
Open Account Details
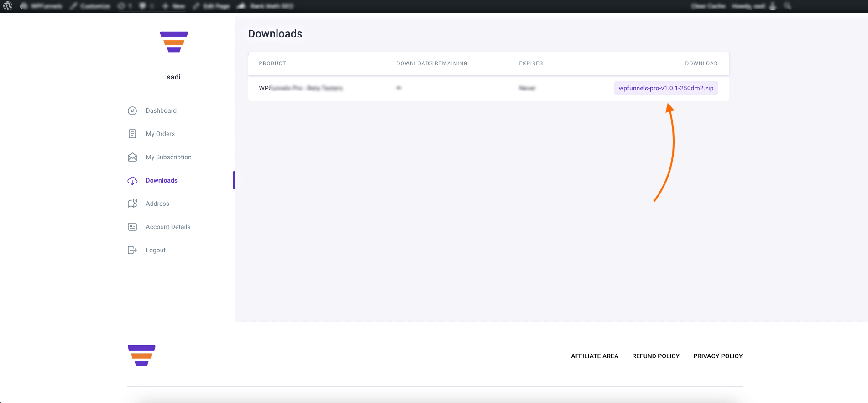[x=168, y=227]
